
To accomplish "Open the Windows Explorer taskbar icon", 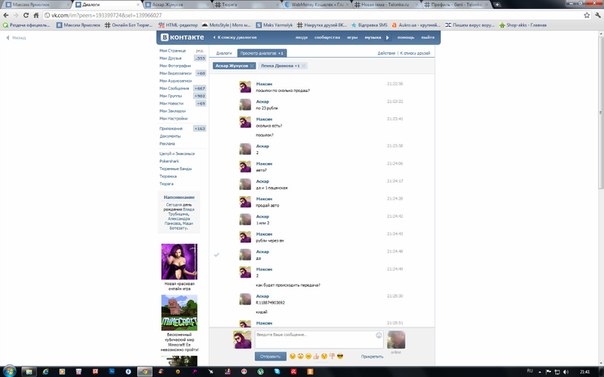I will 29,372.
